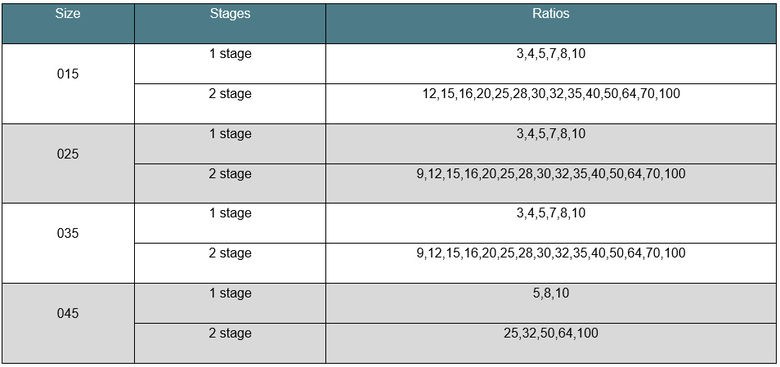Select the 015 size cell
Image resolution: width=780 pixels, height=367 pixels.
pyautogui.click(x=68, y=84)
